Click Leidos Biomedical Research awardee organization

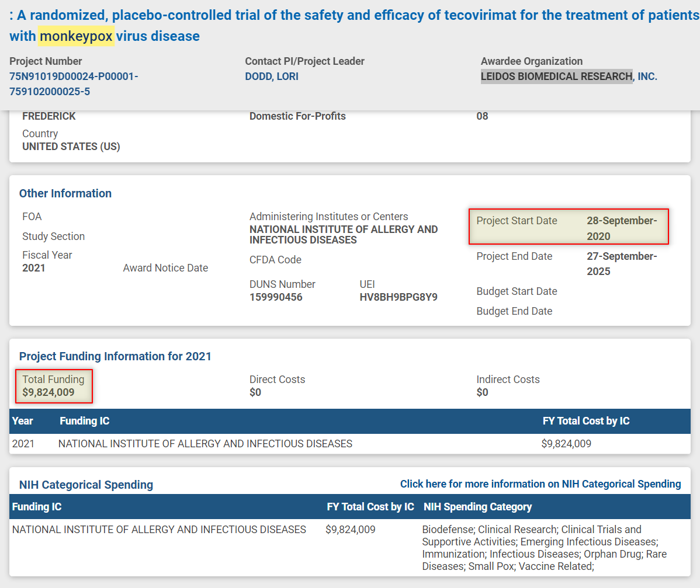(568, 76)
